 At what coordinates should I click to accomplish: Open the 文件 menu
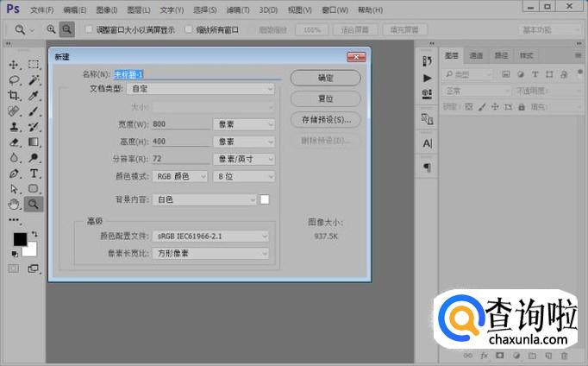coord(42,10)
